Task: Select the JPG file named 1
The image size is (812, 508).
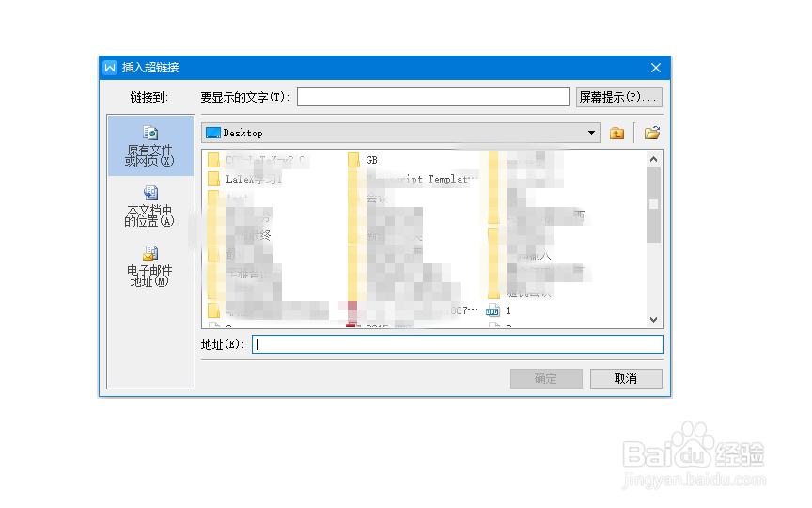Action: pos(499,310)
